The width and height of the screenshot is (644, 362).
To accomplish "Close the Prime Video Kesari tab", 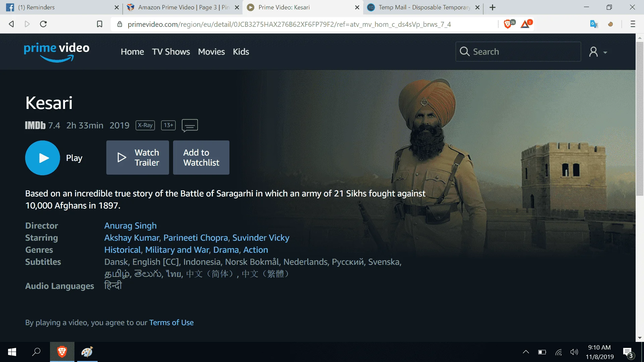I will tap(357, 7).
